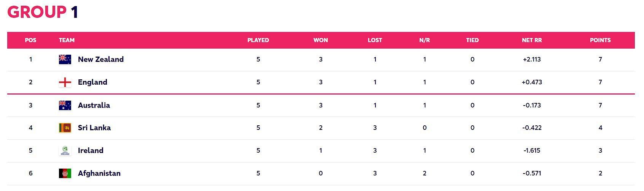This screenshot has width=644, height=191.
Task: Click the Afghanistan flag icon
Action: [x=65, y=173]
